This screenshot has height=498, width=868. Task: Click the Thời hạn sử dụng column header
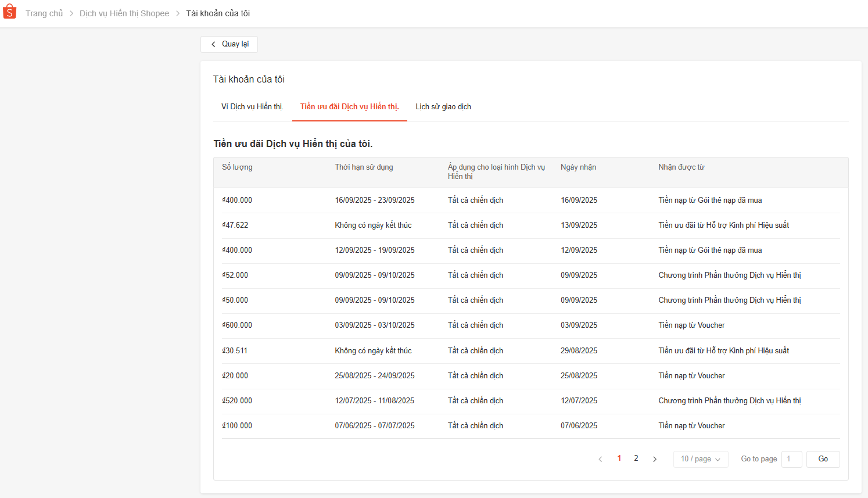point(364,167)
